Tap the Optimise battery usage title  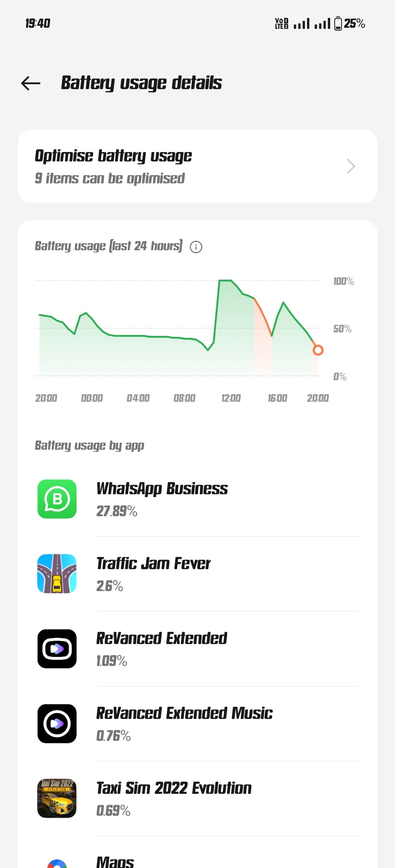click(x=113, y=156)
